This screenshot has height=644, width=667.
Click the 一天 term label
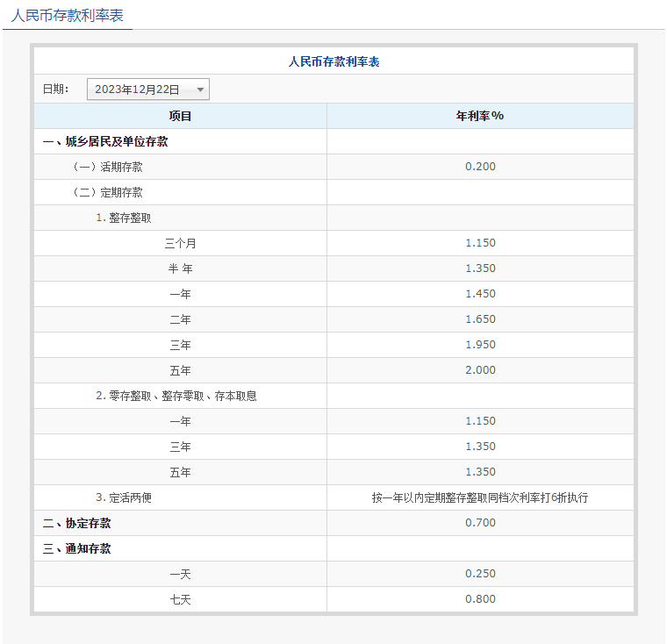click(181, 574)
